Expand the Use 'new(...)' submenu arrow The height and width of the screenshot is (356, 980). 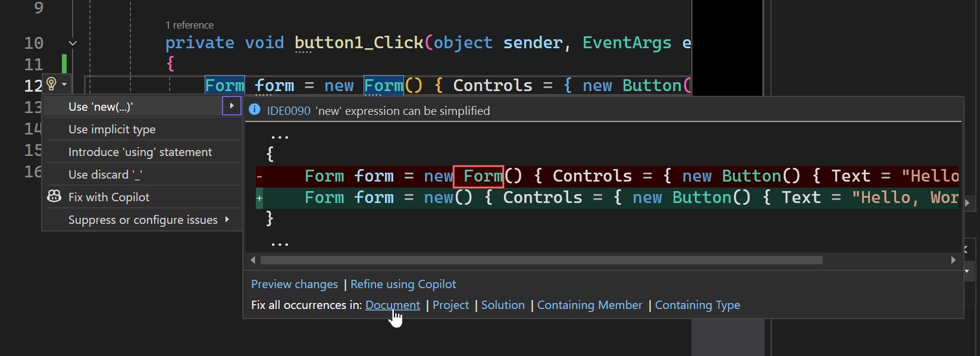click(x=231, y=106)
